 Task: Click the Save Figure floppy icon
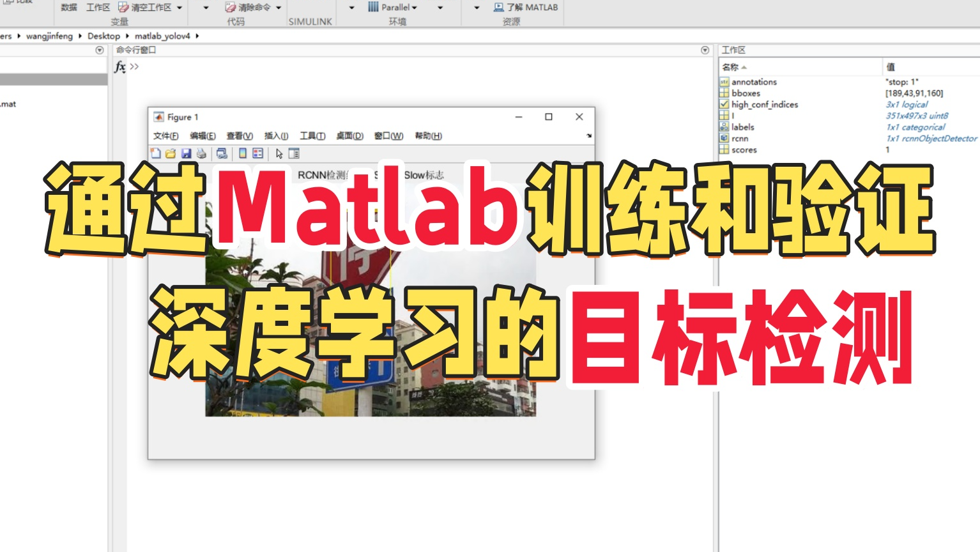coord(186,153)
